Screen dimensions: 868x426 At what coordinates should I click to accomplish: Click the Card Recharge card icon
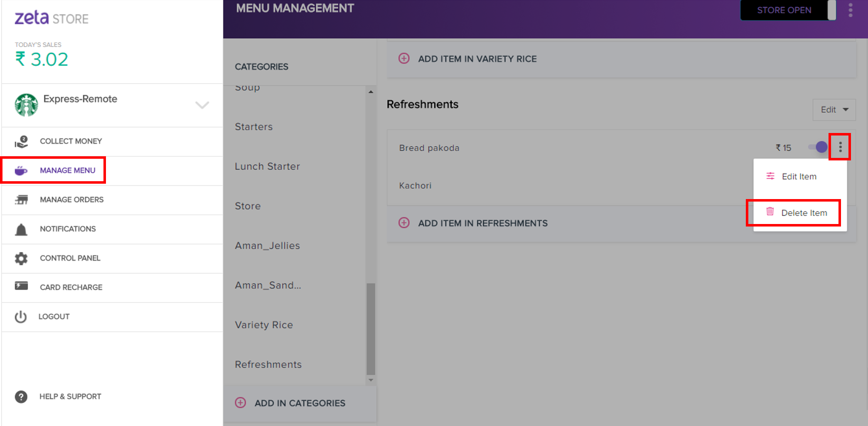coord(21,286)
